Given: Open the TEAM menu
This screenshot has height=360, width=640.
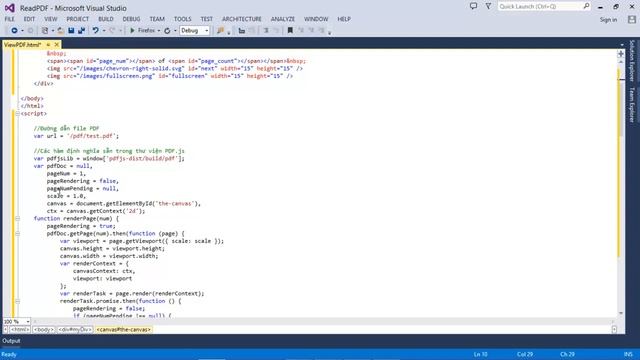Looking at the screenshot, I should pos(157,19).
